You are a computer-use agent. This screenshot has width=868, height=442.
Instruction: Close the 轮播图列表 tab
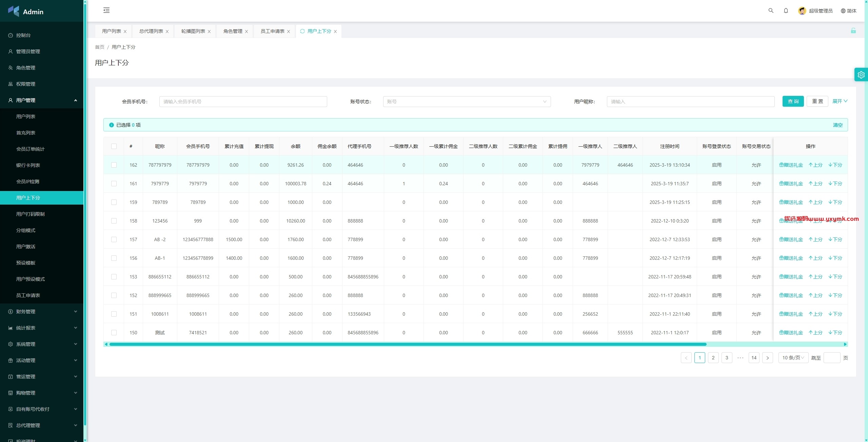coord(209,31)
